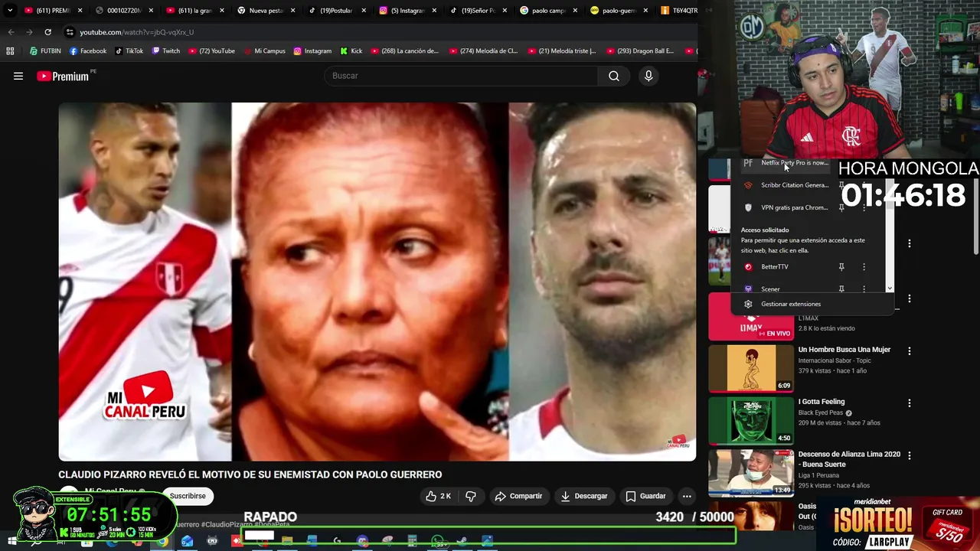Open the TikTok bookmark
The width and height of the screenshot is (980, 551).
coord(129,51)
